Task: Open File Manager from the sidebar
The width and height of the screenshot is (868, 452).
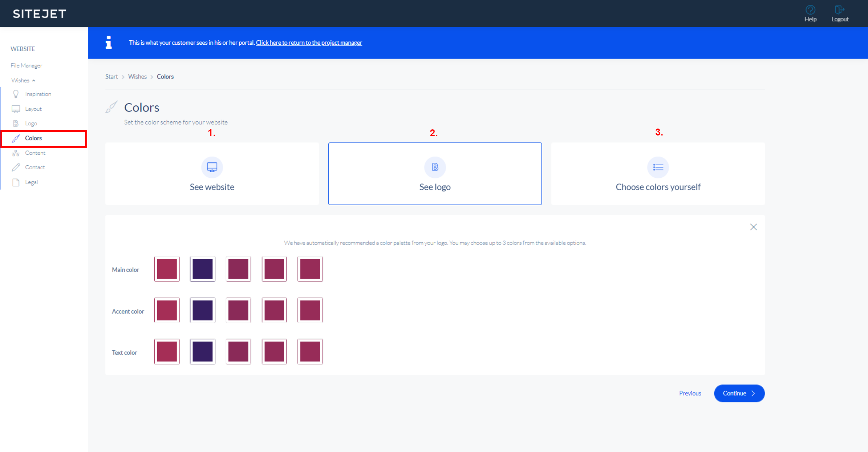Action: pyautogui.click(x=26, y=66)
